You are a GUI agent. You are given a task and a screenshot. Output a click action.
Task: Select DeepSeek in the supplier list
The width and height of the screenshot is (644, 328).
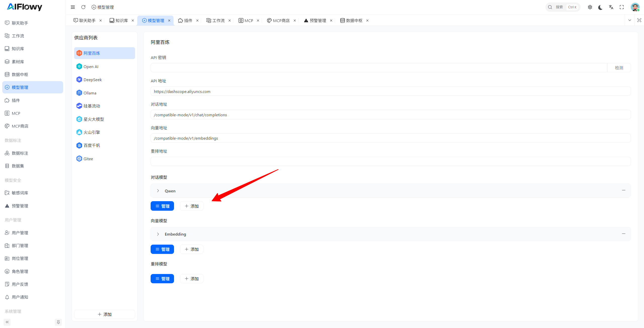click(x=93, y=80)
